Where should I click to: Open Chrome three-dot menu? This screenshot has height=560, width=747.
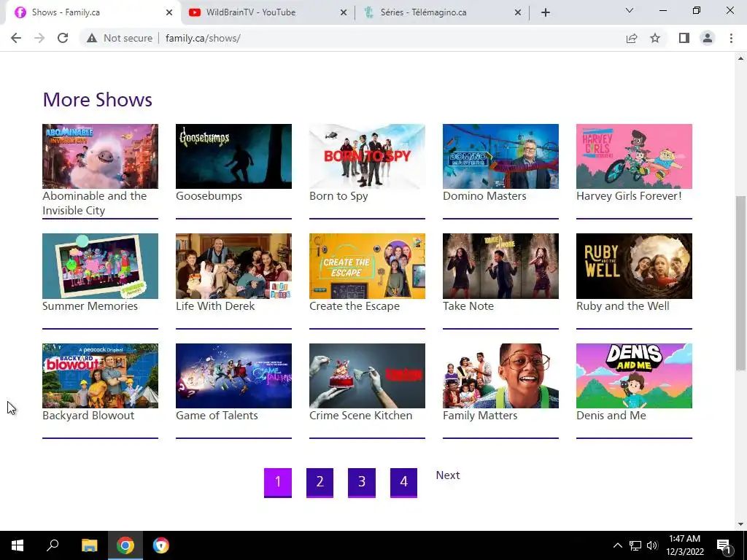(x=731, y=38)
